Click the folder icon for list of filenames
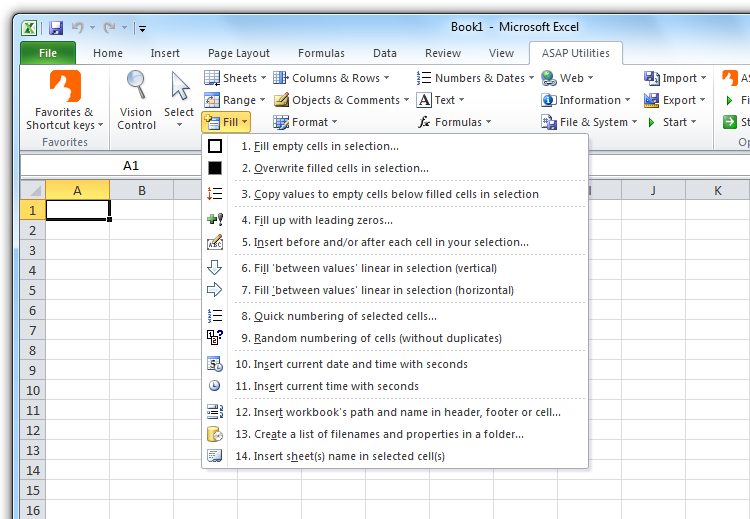750x519 pixels. (x=215, y=434)
